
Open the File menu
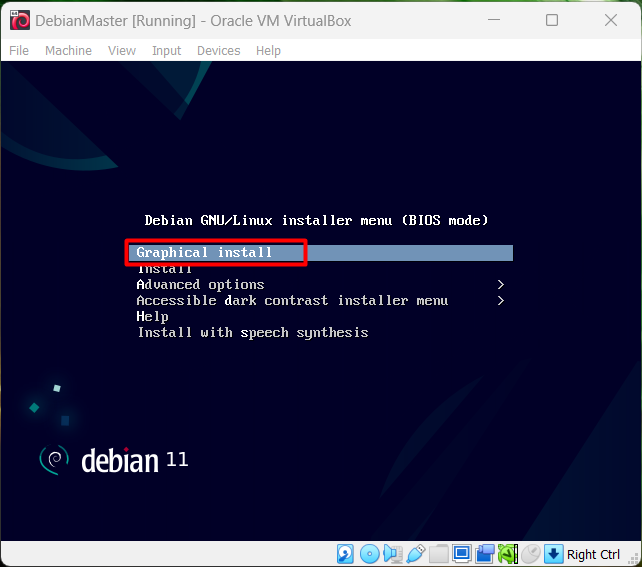[19, 51]
